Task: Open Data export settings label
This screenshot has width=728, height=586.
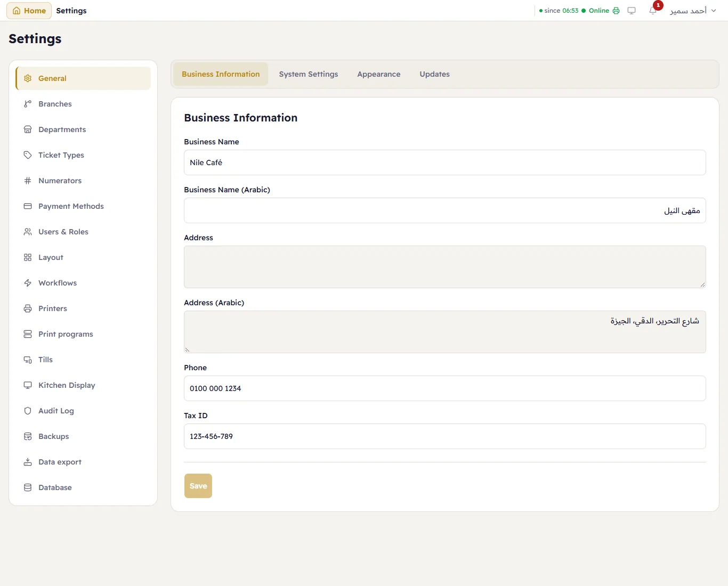Action: point(60,462)
